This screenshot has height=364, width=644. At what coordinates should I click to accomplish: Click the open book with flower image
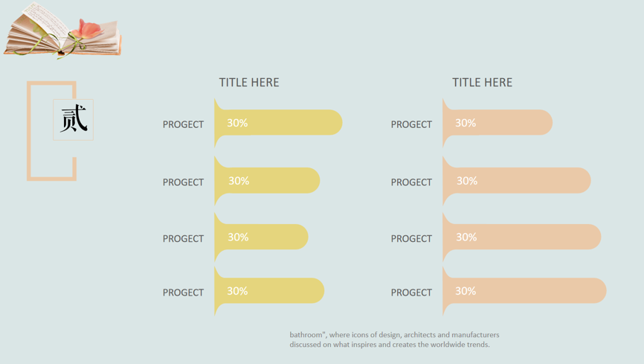pyautogui.click(x=62, y=30)
